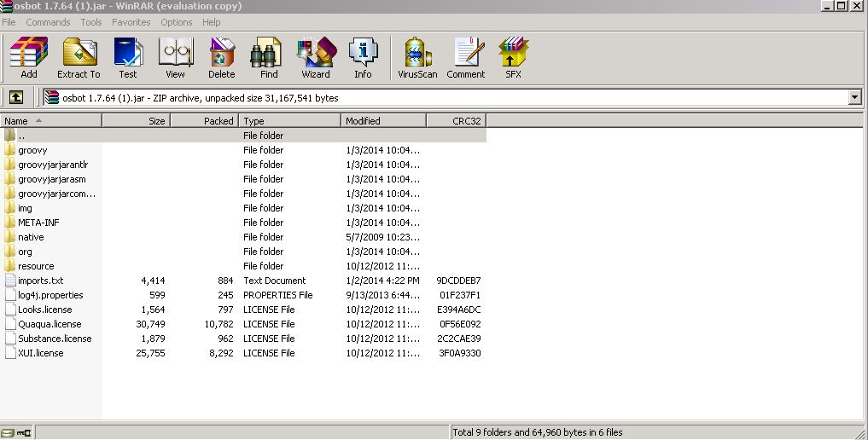The width and height of the screenshot is (868, 440).
Task: Click the Extract To toolbar icon
Action: point(79,57)
